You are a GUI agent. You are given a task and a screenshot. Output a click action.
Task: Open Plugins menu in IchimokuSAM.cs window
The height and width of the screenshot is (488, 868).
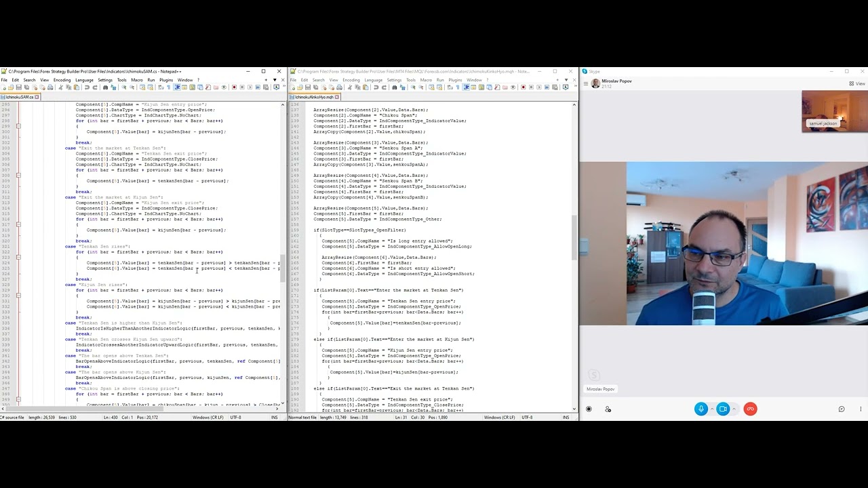166,80
